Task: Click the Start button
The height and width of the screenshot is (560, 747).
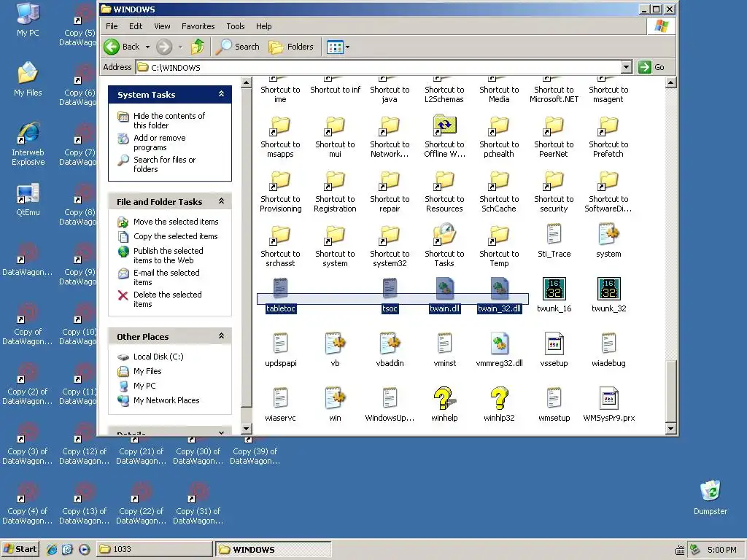Action: pos(20,549)
